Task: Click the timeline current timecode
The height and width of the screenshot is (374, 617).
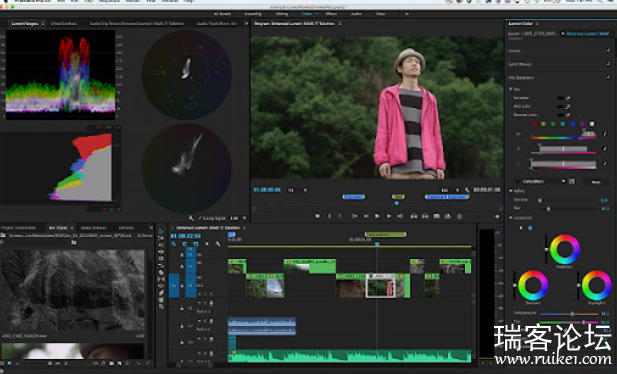Action: pos(185,236)
